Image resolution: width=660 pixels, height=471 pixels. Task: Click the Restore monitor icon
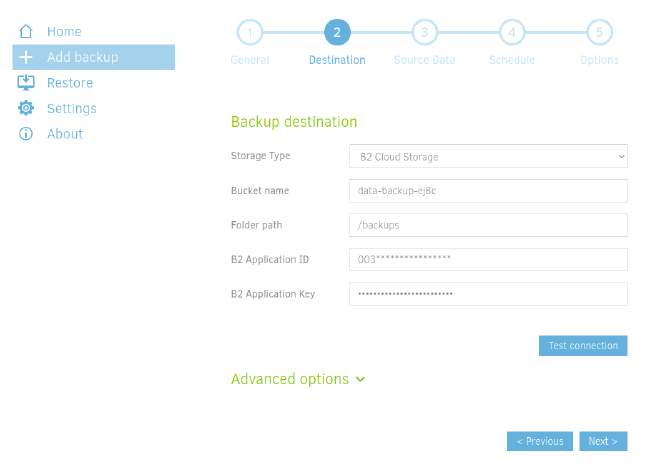click(x=27, y=83)
